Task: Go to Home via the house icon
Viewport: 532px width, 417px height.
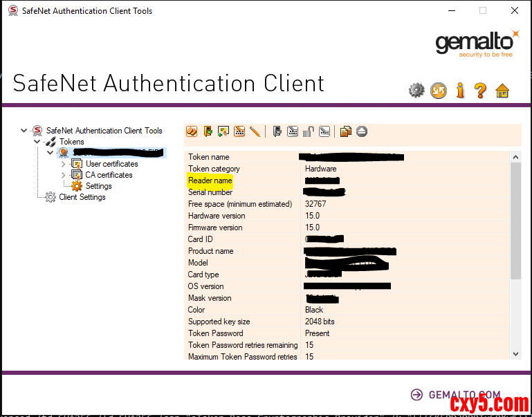Action: (x=502, y=91)
